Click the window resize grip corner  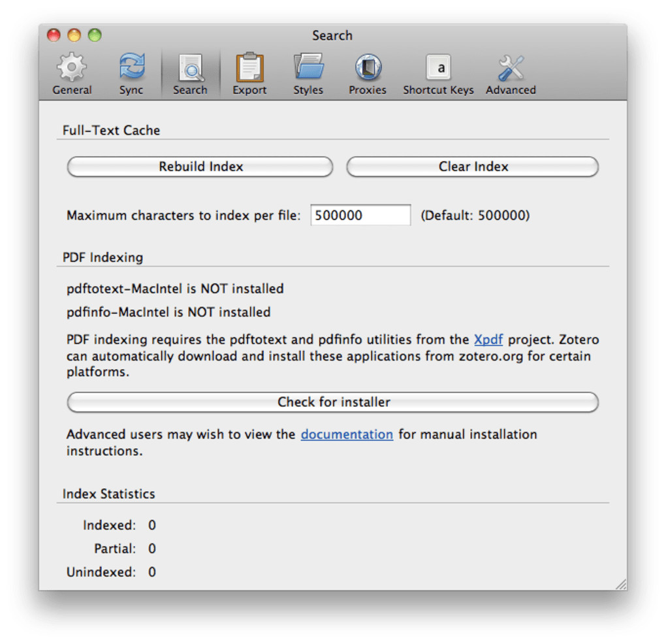tap(621, 584)
